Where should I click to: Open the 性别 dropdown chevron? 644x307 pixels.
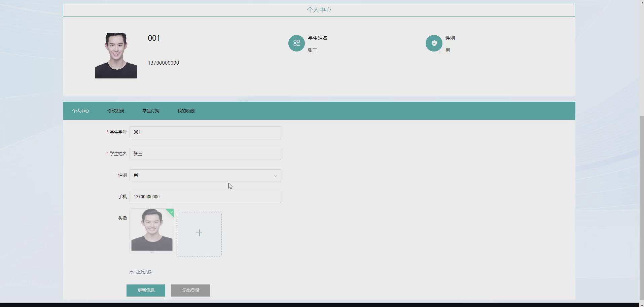(x=275, y=175)
